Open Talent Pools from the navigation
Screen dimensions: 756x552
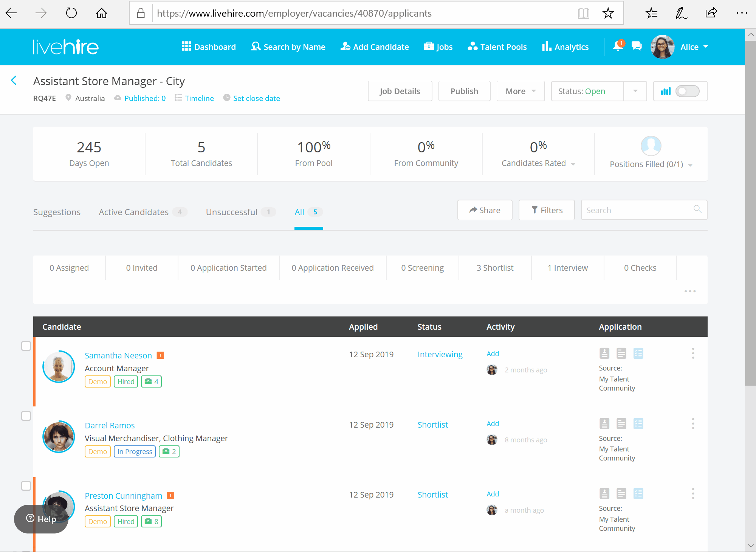[497, 47]
